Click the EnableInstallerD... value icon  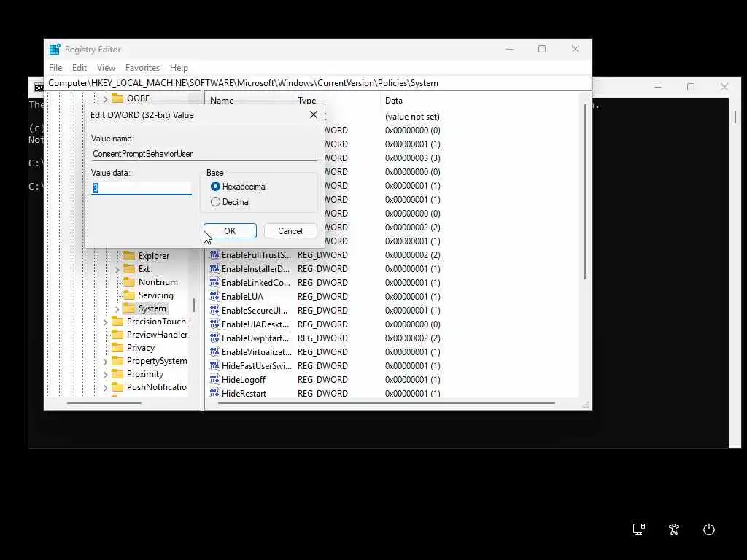pyautogui.click(x=214, y=268)
